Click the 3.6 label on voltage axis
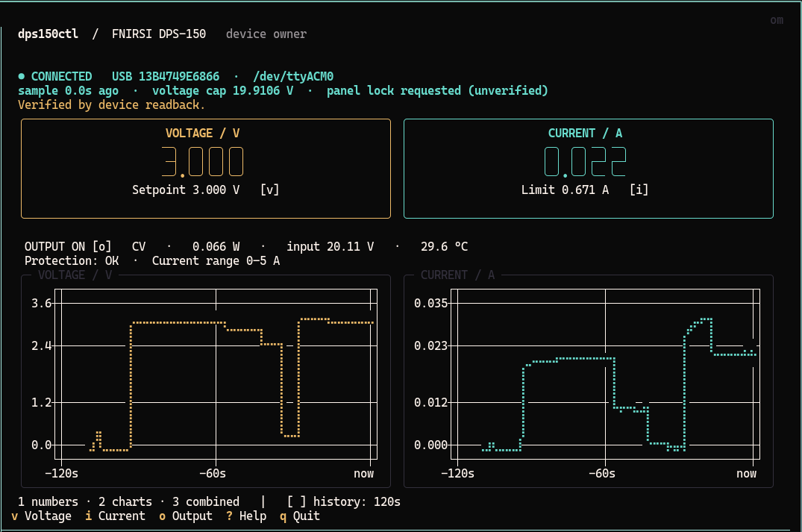 pos(42,304)
